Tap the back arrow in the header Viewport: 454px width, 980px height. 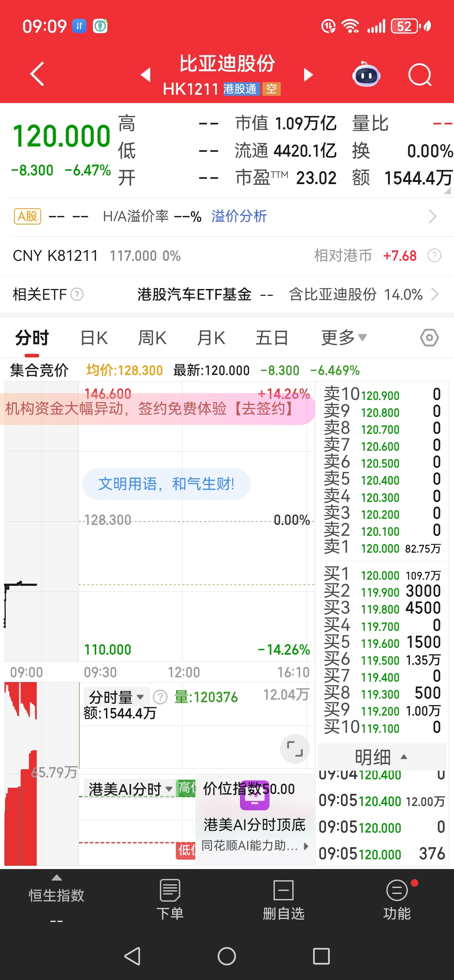[x=37, y=74]
